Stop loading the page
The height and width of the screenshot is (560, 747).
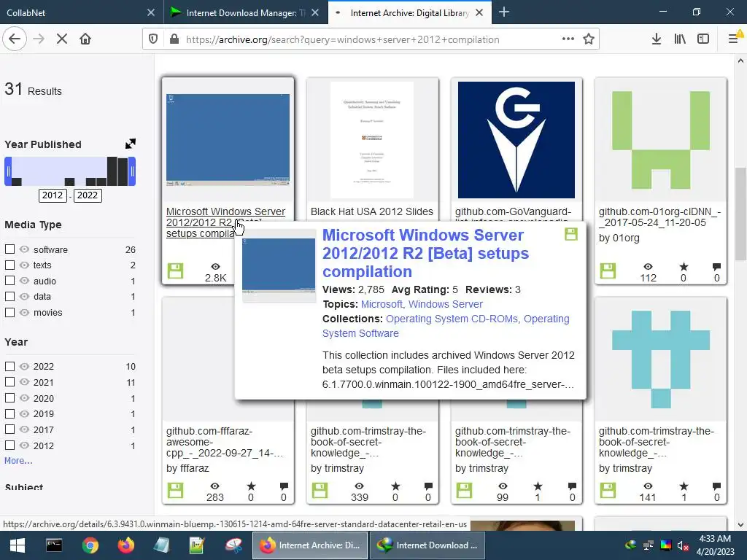point(62,39)
